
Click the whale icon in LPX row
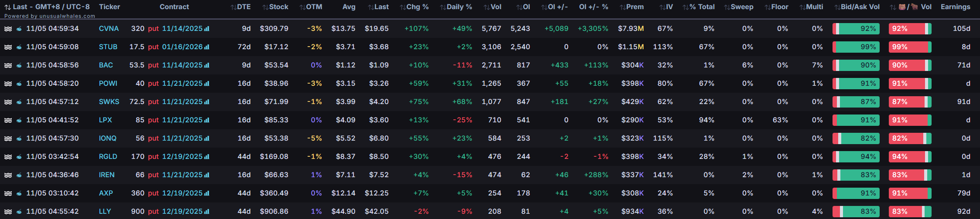19,120
